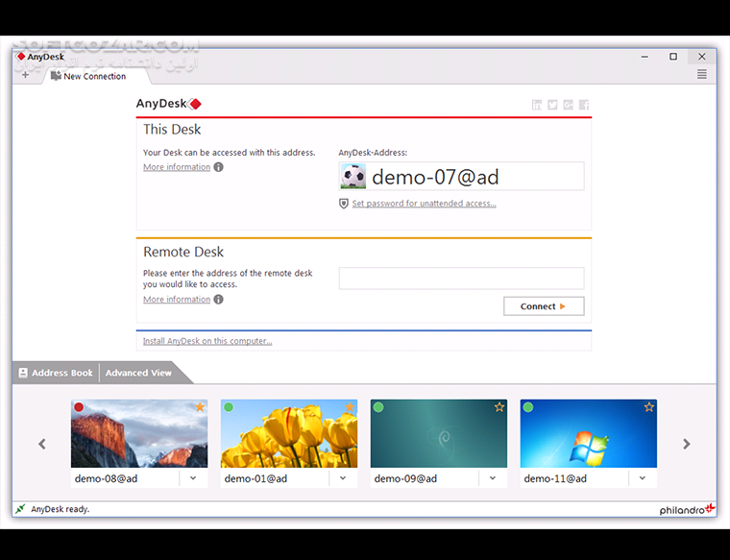Open the demo-01@ad tulips thumbnail
730x560 pixels.
point(289,433)
